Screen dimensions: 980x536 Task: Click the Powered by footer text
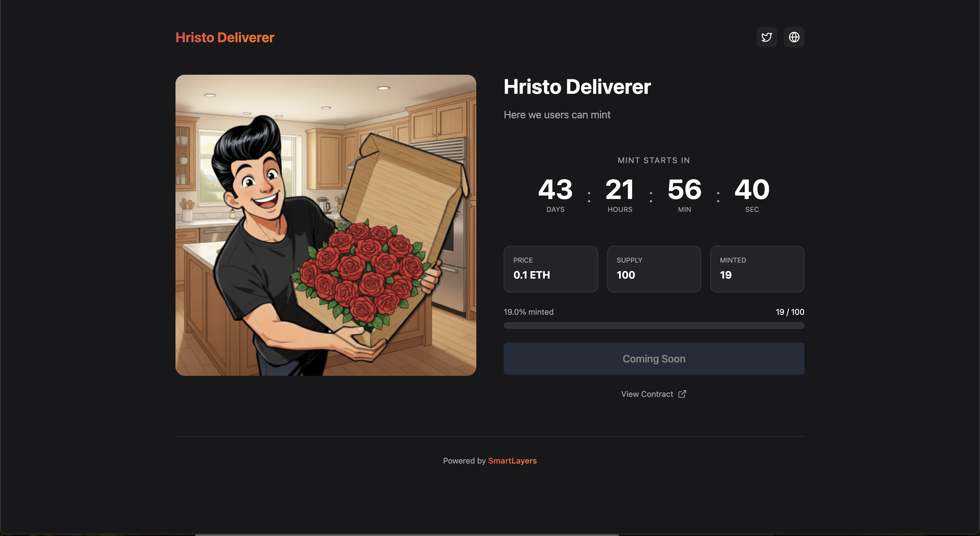coord(465,461)
